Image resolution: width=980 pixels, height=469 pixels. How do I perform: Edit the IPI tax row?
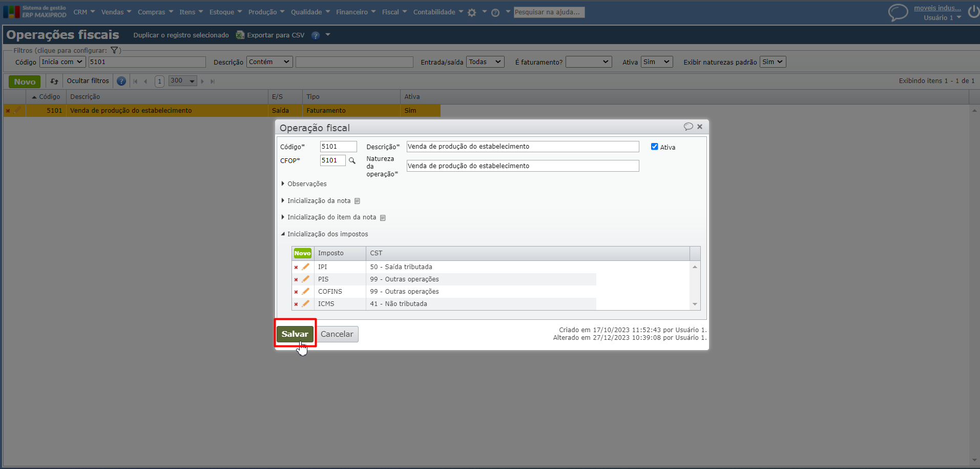(306, 267)
